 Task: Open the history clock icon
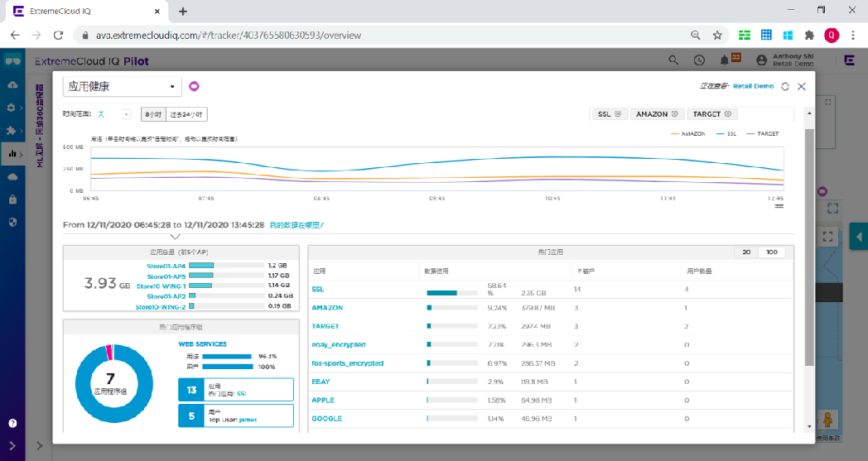(699, 60)
